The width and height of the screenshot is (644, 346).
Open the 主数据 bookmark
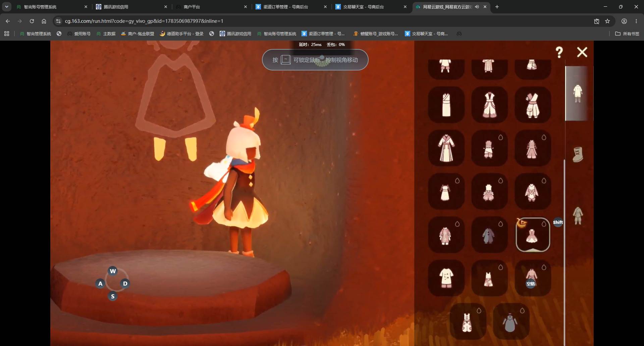(106, 34)
